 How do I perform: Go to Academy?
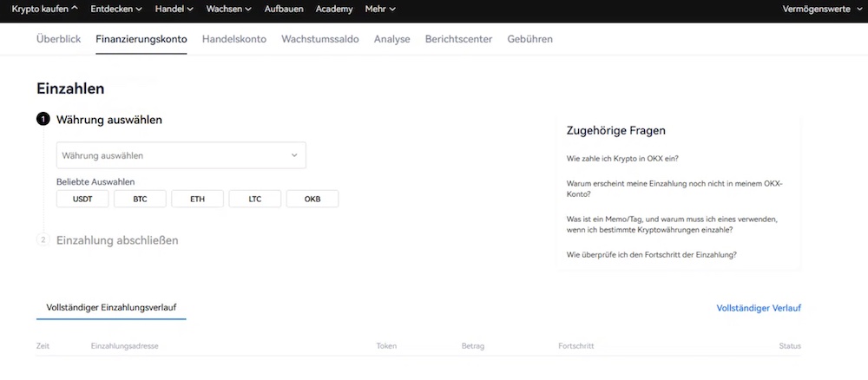click(334, 9)
